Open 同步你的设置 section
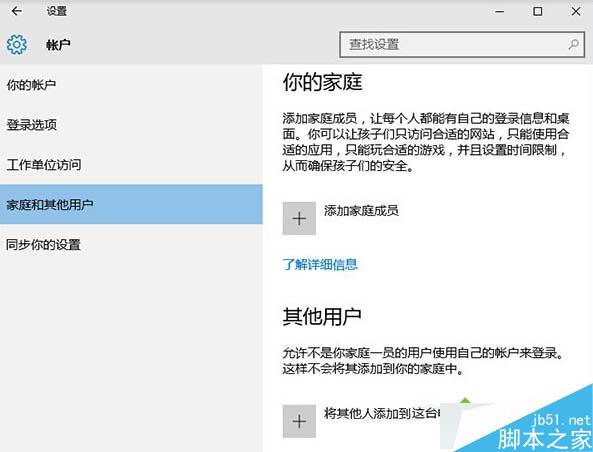 pos(131,244)
